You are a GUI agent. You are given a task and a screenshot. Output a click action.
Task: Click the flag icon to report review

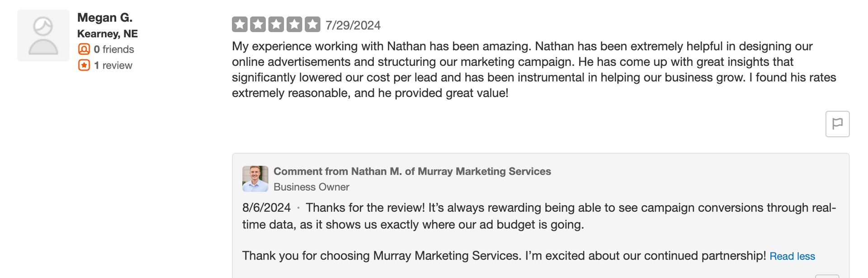pos(837,124)
